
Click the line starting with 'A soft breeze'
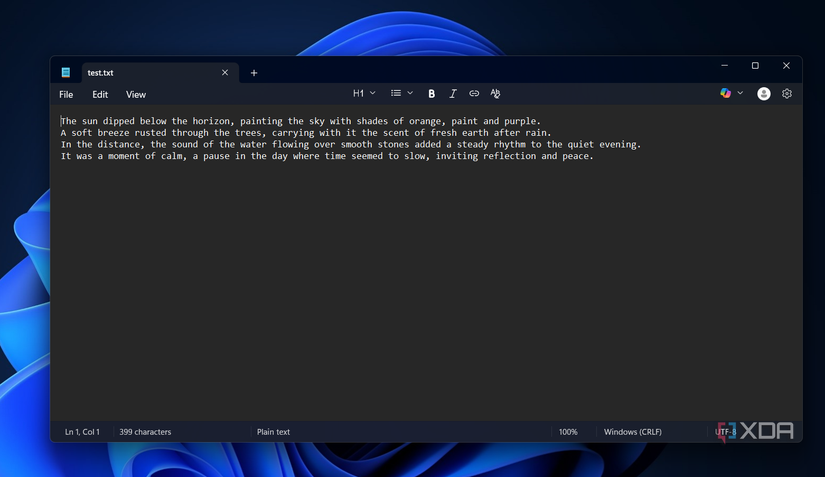pos(306,133)
